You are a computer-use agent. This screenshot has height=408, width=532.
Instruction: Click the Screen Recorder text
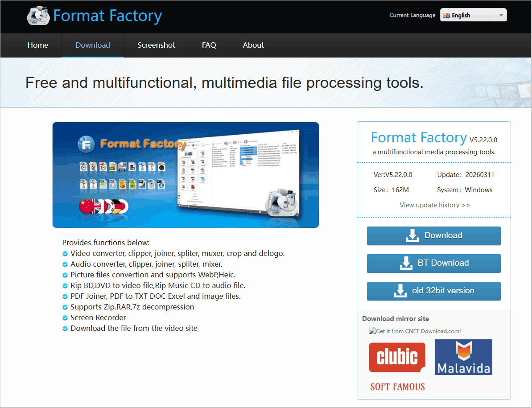pos(98,318)
